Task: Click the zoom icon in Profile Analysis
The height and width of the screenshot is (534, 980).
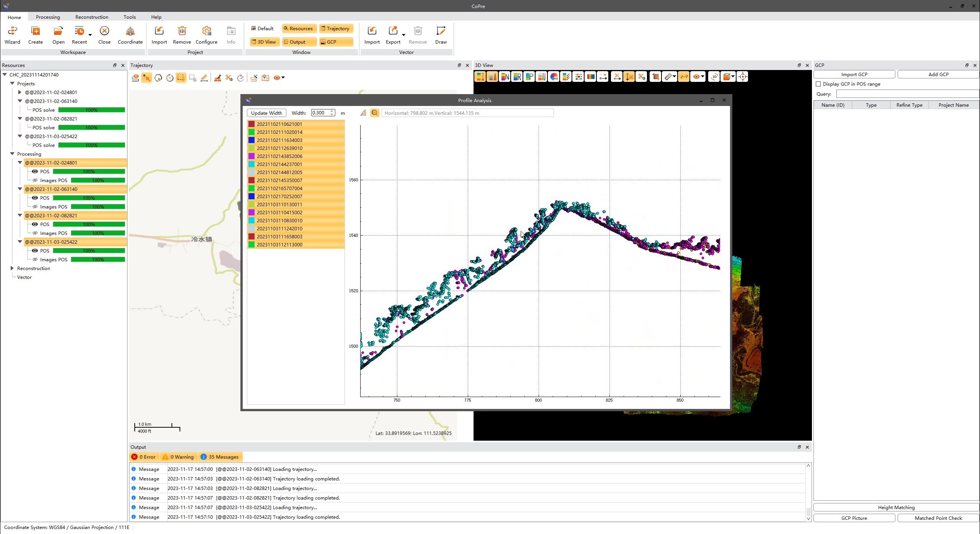Action: (x=374, y=113)
